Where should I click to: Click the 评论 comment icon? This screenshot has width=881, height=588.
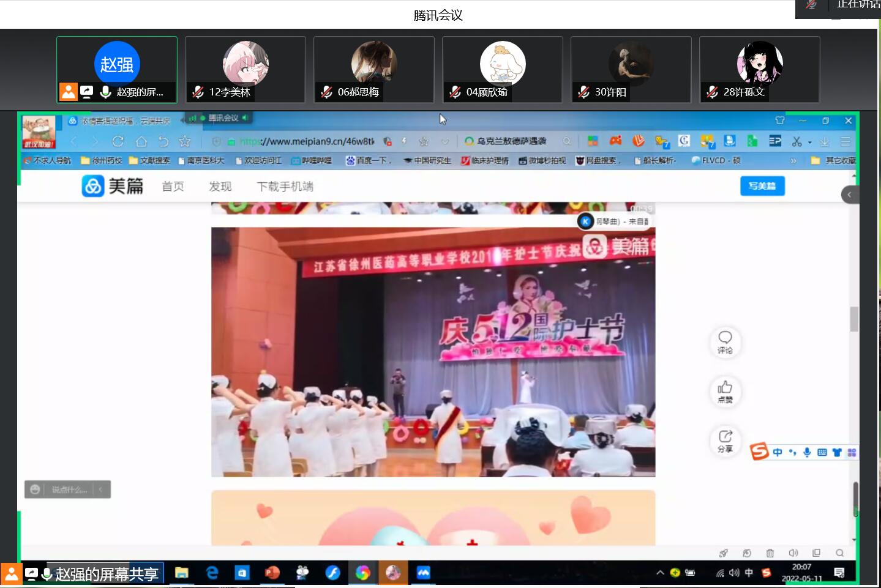725,341
